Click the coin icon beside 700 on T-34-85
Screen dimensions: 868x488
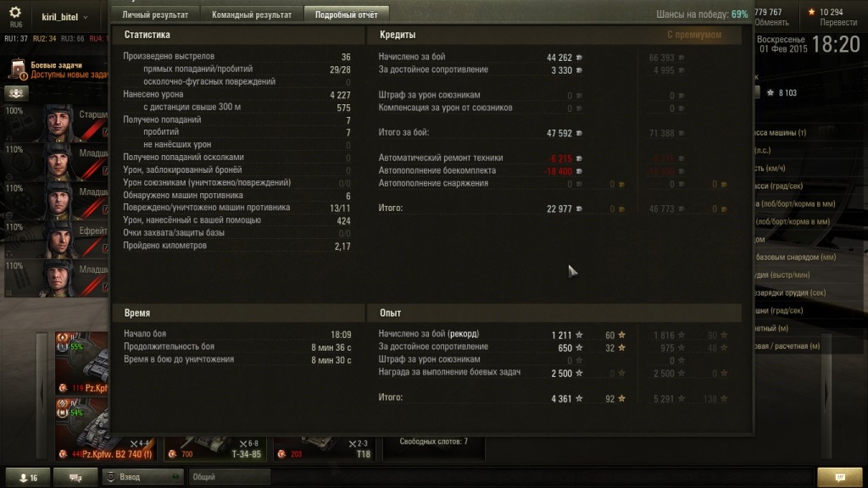pyautogui.click(x=172, y=454)
